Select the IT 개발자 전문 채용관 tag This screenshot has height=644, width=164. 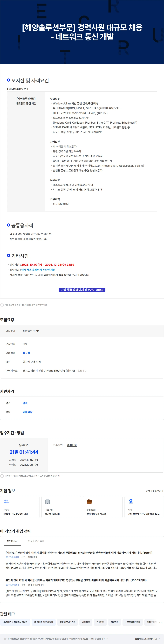pos(44,622)
